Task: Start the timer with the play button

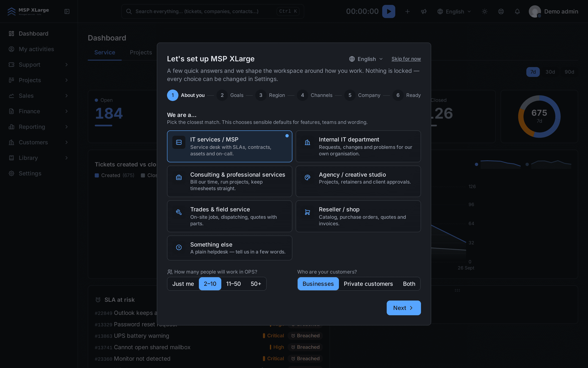Action: pos(389,11)
